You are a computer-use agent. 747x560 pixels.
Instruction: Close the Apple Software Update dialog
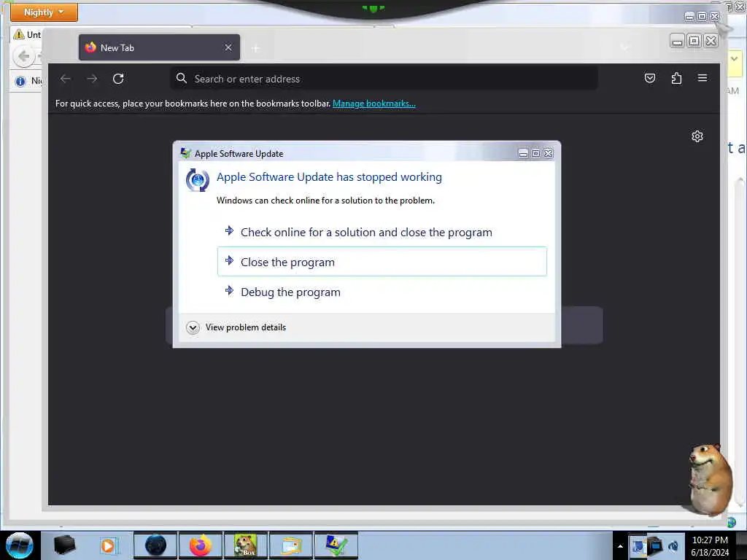pos(549,153)
